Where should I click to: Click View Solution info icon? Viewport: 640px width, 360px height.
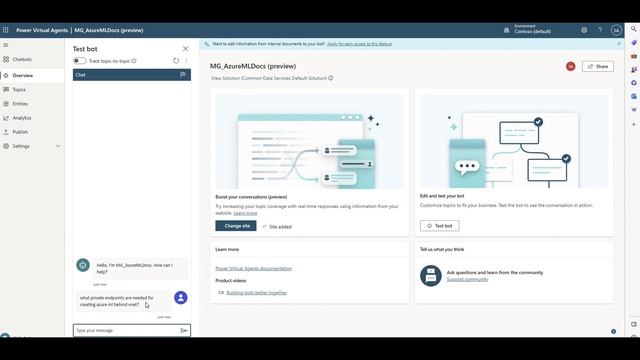click(331, 78)
